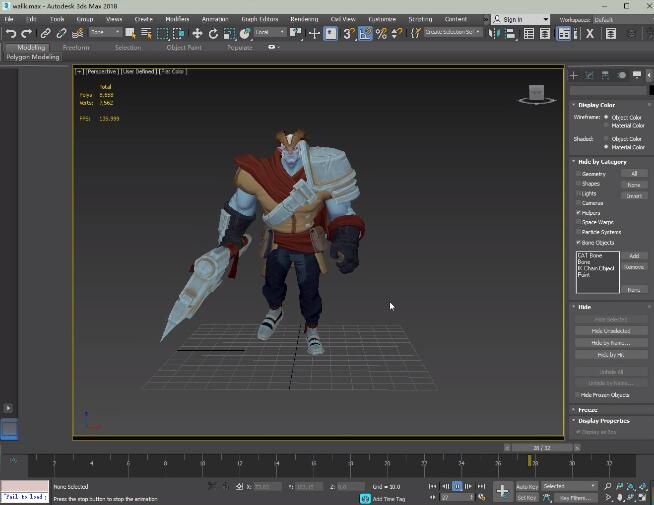
Task: Click the Align tool icon
Action: pyautogui.click(x=510, y=33)
